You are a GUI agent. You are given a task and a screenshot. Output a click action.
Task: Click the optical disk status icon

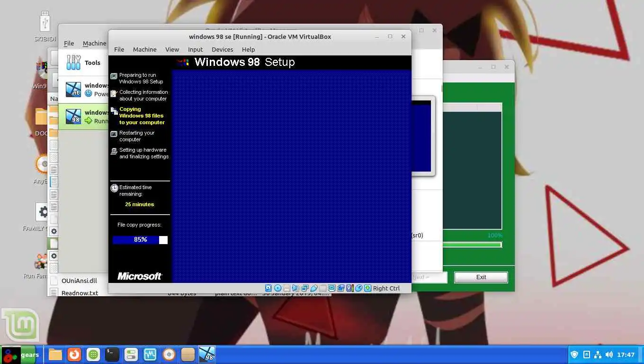[x=277, y=288]
